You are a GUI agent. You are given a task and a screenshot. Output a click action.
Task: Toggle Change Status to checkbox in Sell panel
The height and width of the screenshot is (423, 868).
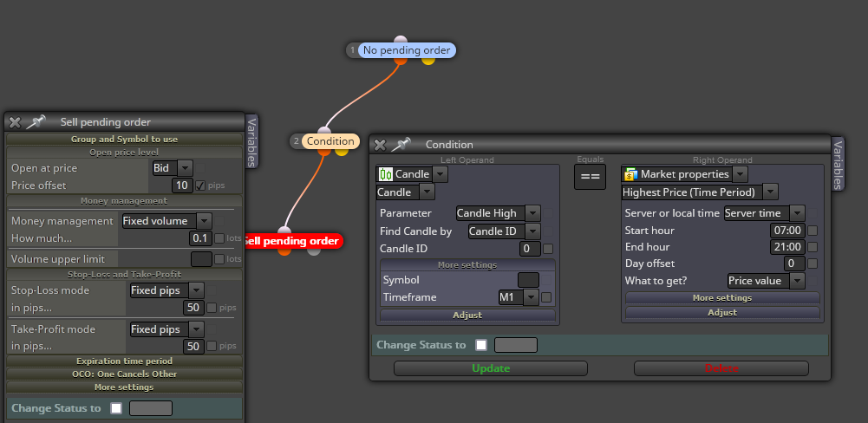point(115,408)
